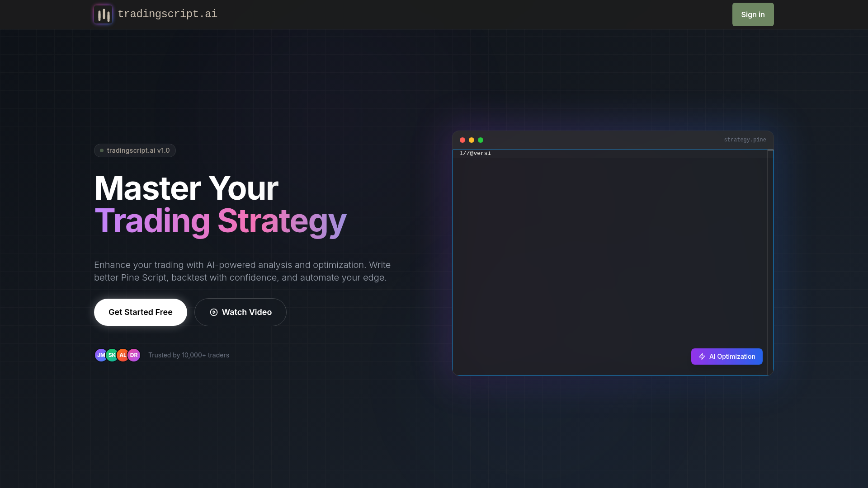Click the SK user avatar

[x=112, y=355]
